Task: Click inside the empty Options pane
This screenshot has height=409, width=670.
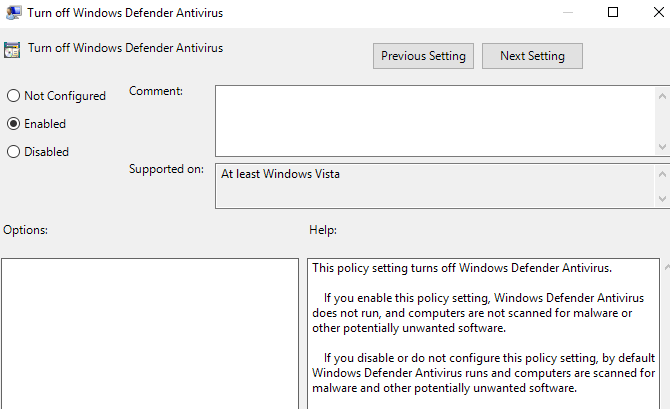Action: click(x=150, y=333)
